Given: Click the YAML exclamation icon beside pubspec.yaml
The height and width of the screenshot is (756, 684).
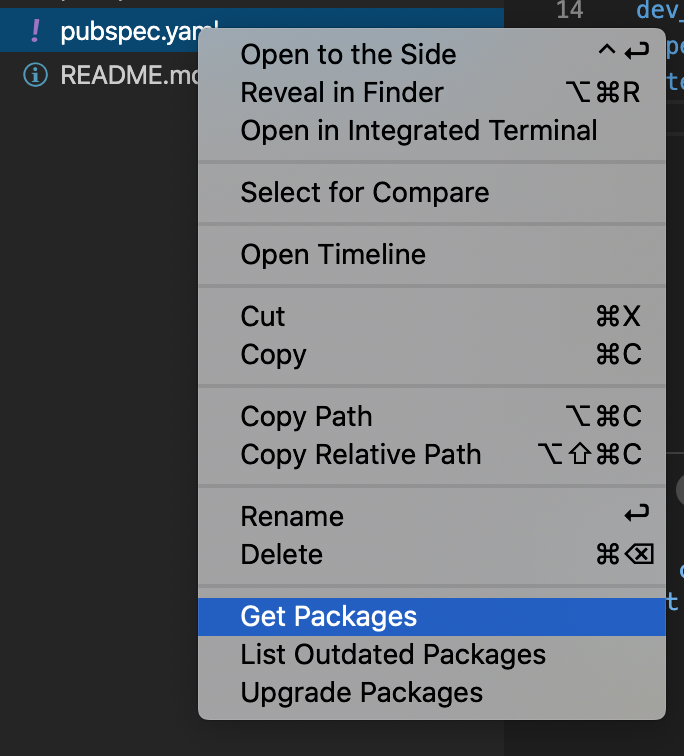Looking at the screenshot, I should [x=36, y=31].
